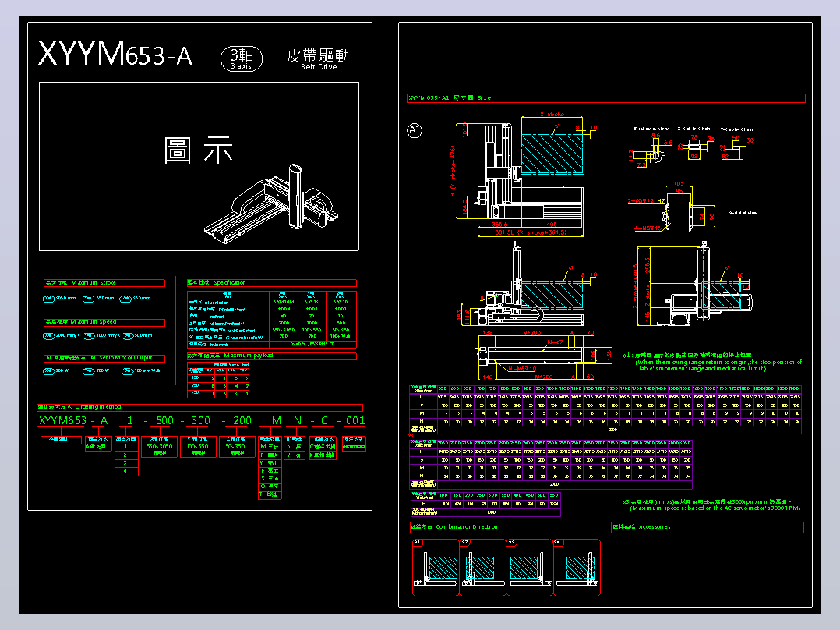Click the XYYM653-A1 Size header
The image size is (840, 630).
pos(606,98)
